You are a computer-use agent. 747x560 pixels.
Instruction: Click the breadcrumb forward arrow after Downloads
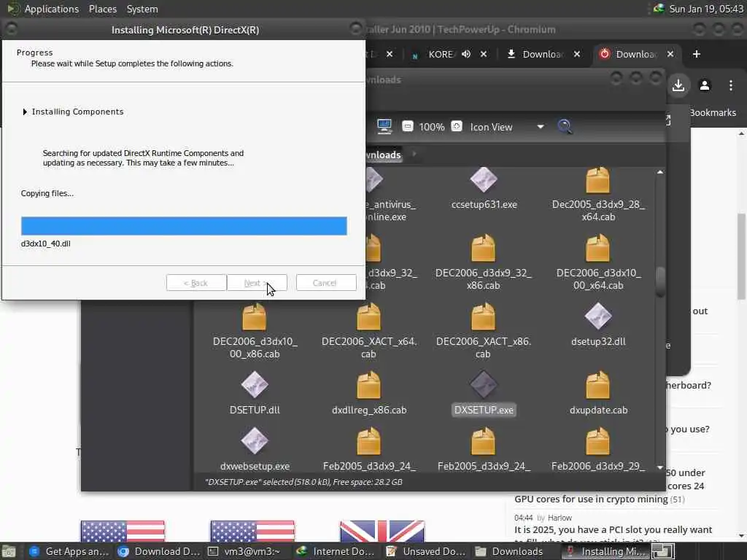point(414,154)
